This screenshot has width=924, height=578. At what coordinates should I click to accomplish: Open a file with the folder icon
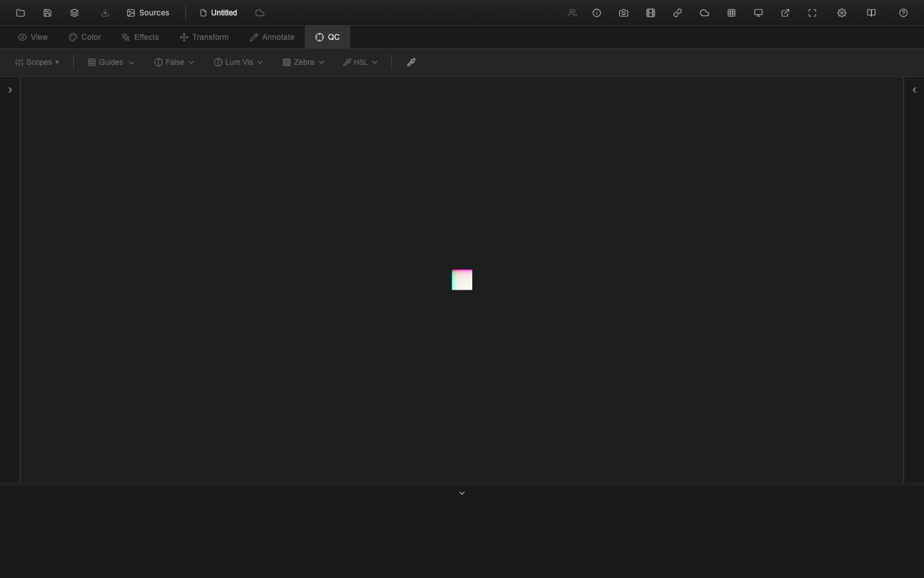point(21,13)
